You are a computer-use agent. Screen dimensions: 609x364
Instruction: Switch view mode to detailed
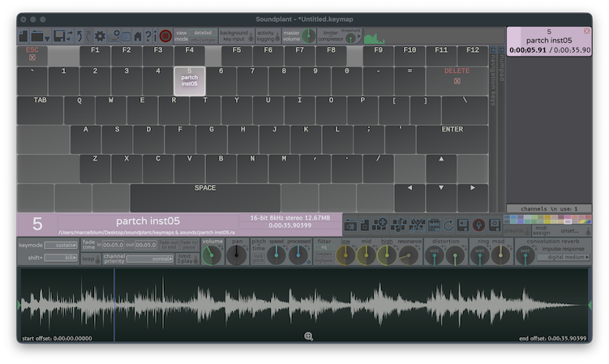coord(203,32)
